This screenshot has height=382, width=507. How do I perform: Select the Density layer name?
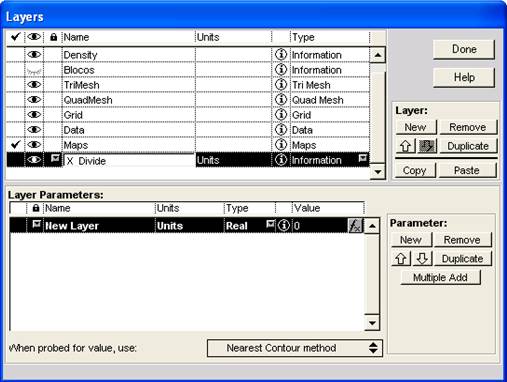(80, 55)
